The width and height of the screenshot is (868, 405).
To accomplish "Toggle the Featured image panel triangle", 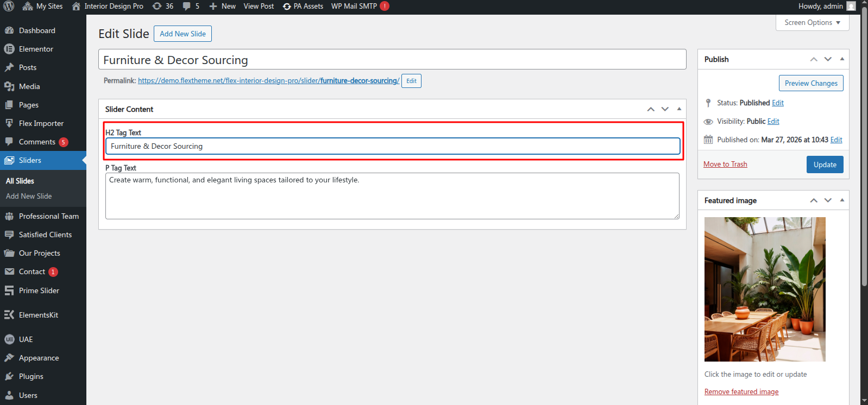I will (x=842, y=200).
